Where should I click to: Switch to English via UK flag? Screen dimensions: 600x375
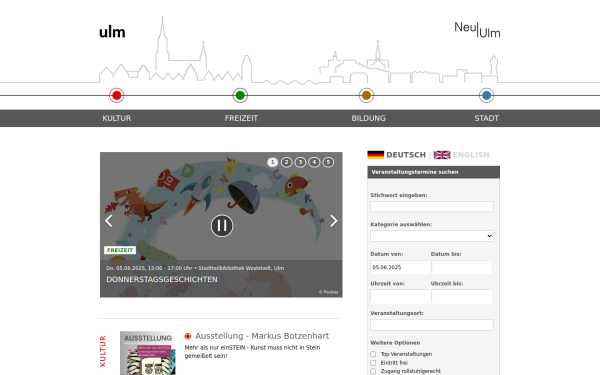[442, 155]
